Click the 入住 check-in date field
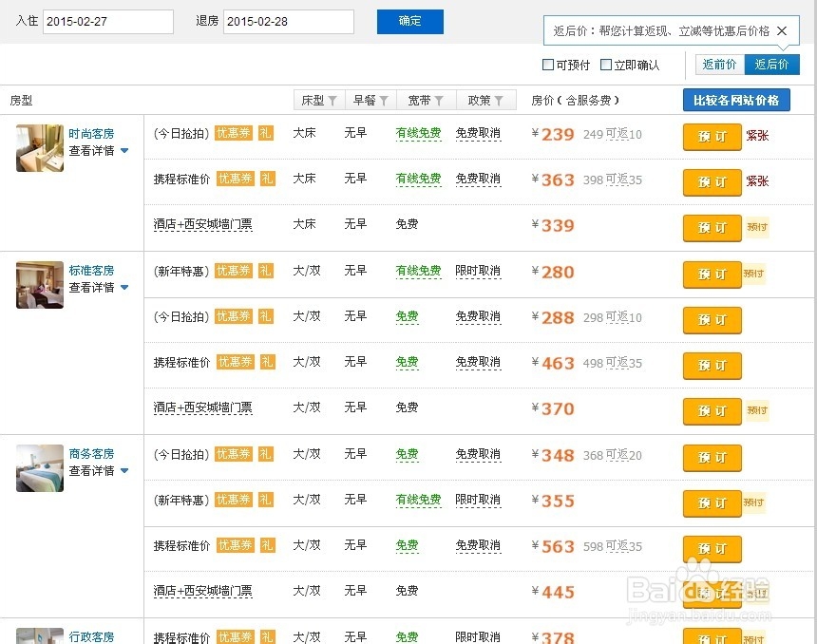The image size is (817, 644). pyautogui.click(x=107, y=22)
